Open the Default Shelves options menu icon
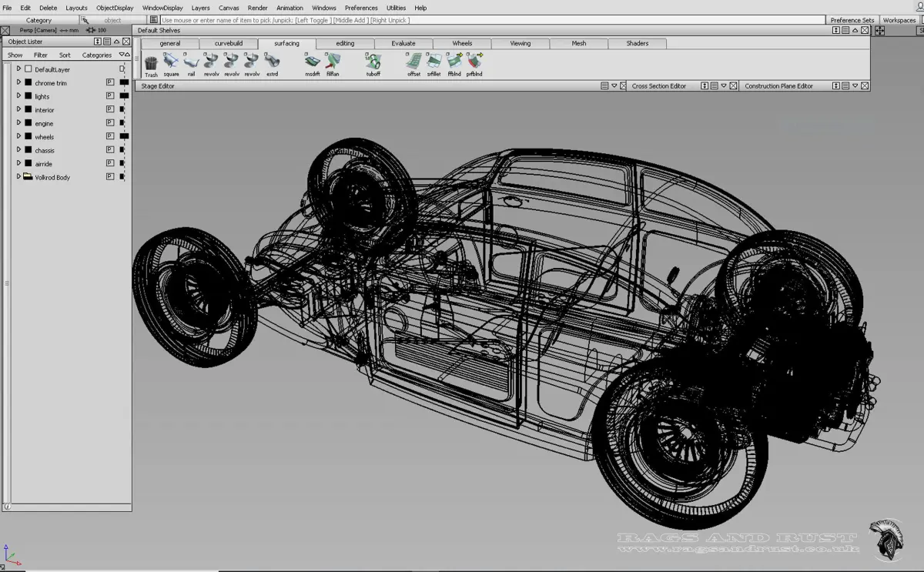 pyautogui.click(x=846, y=30)
